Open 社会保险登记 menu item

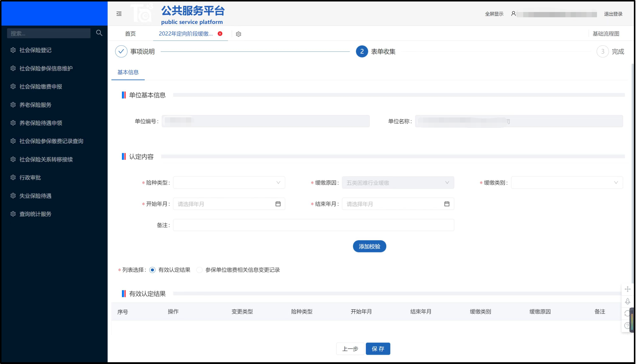(36, 50)
